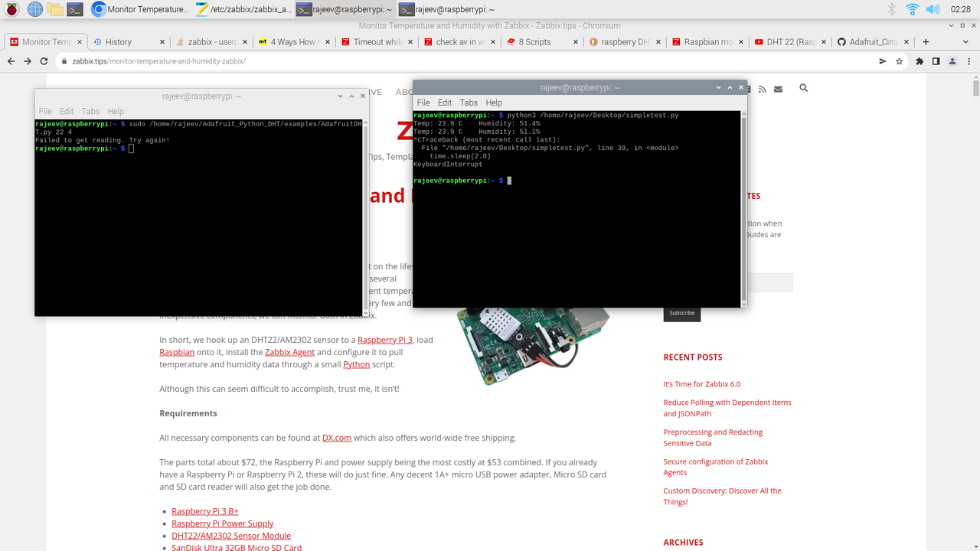Open the Zabbix Agent link
The image size is (980, 551).
point(289,352)
